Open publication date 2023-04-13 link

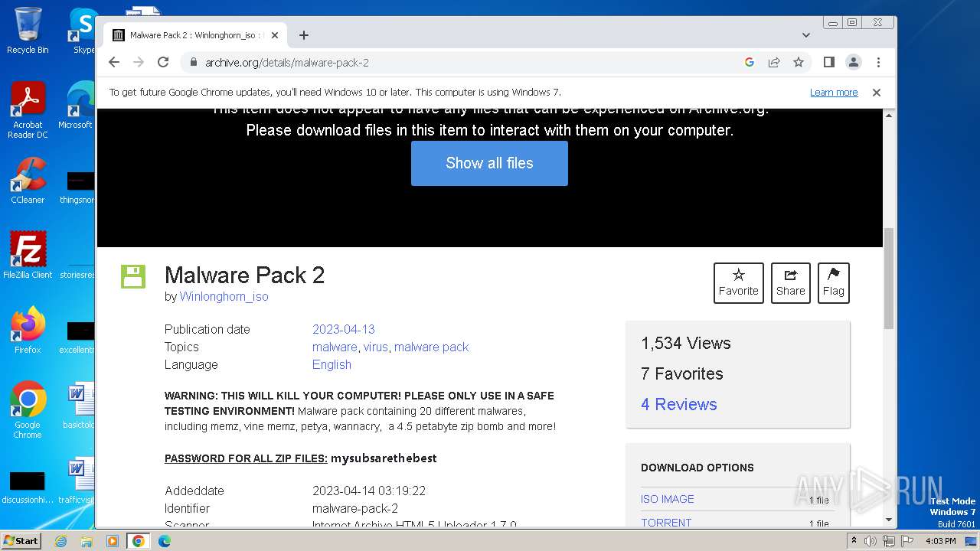pos(344,329)
